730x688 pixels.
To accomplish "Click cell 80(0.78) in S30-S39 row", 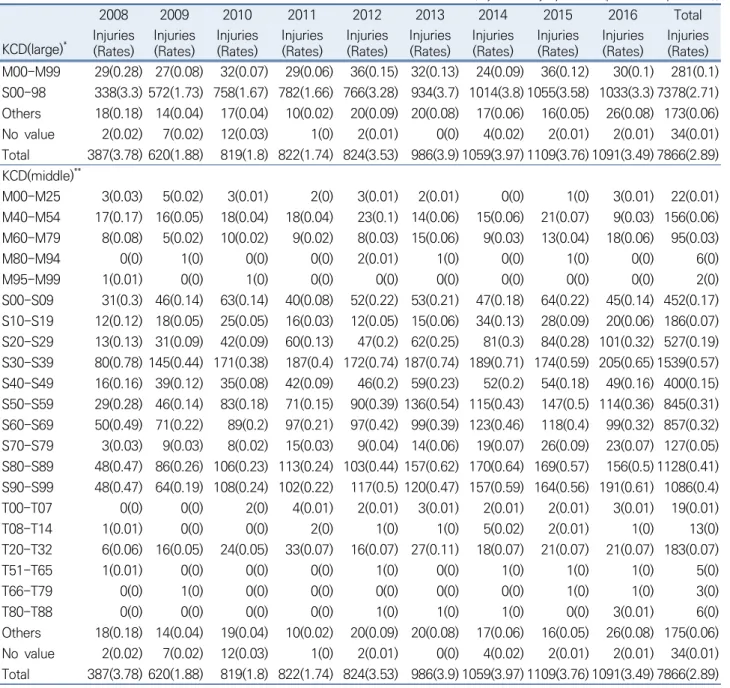I will [x=118, y=363].
